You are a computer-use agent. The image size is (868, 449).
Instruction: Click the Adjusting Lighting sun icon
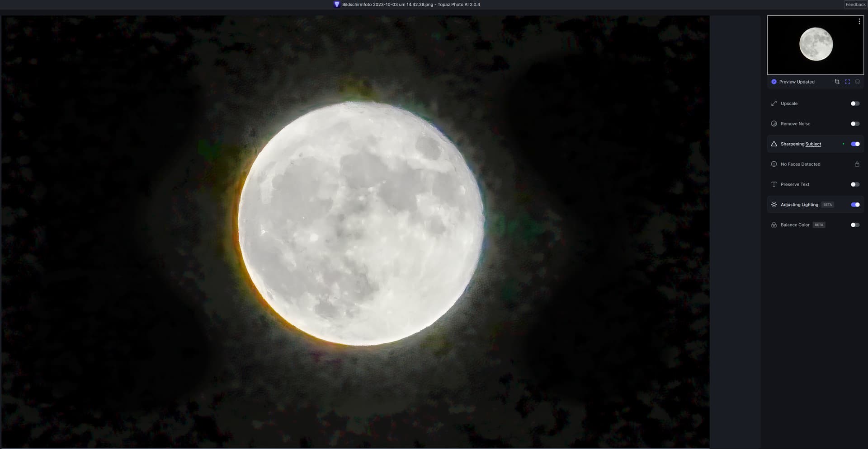point(774,205)
